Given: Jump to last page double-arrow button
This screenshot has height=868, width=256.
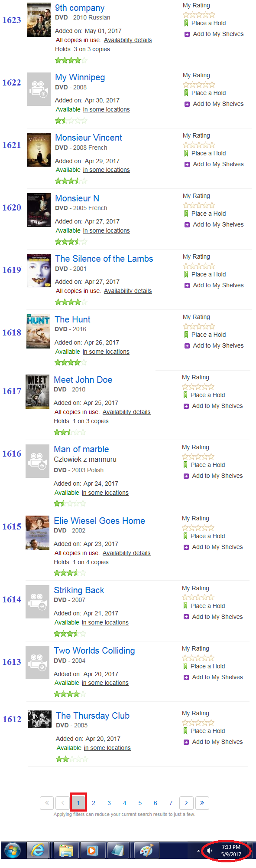Looking at the screenshot, I should coord(202,803).
